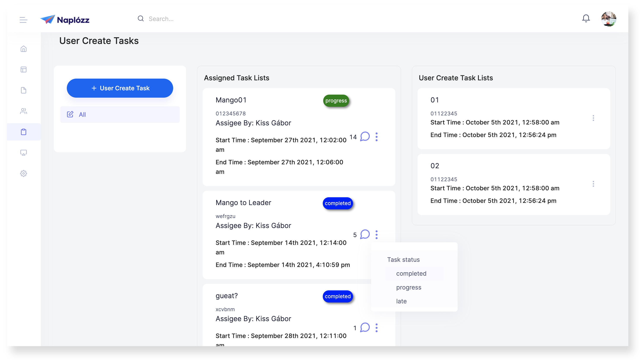Open the layout icon in sidebar
The width and height of the screenshot is (644, 364).
[24, 70]
